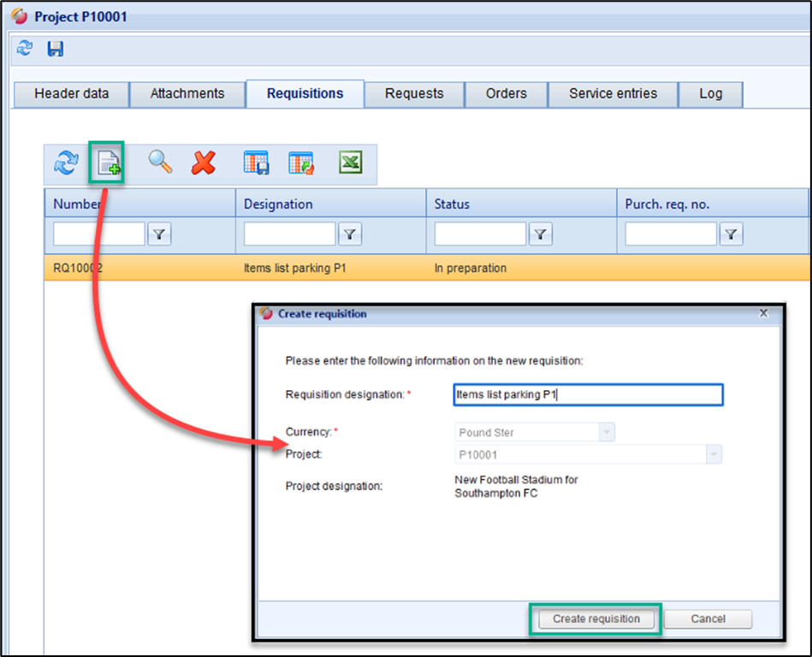Cancel the Create requisition dialog
The image size is (812, 657).
click(x=708, y=619)
